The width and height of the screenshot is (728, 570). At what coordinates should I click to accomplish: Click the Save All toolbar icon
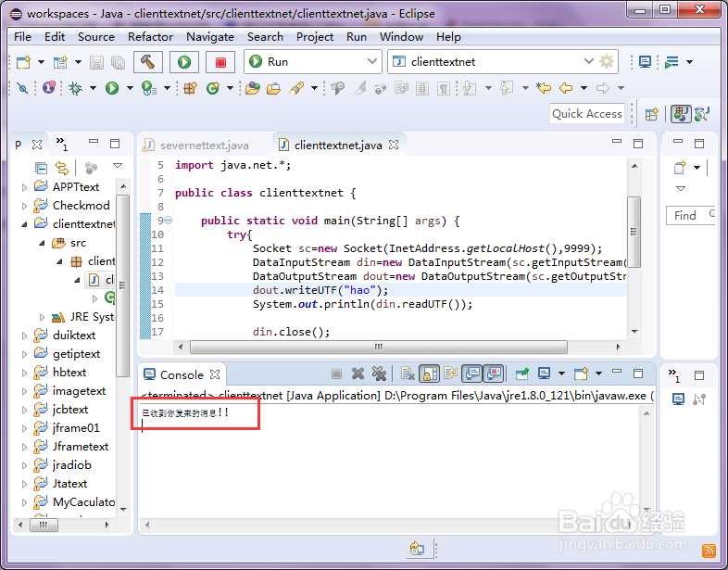coord(118,62)
